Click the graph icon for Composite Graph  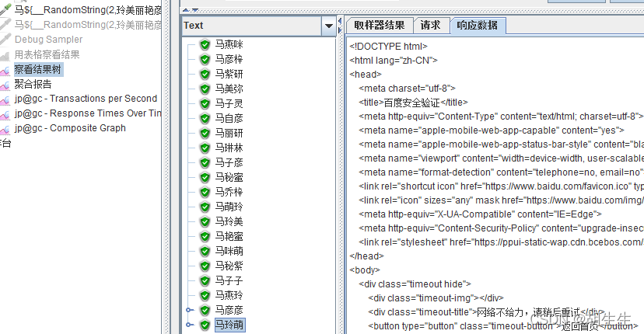5,130
